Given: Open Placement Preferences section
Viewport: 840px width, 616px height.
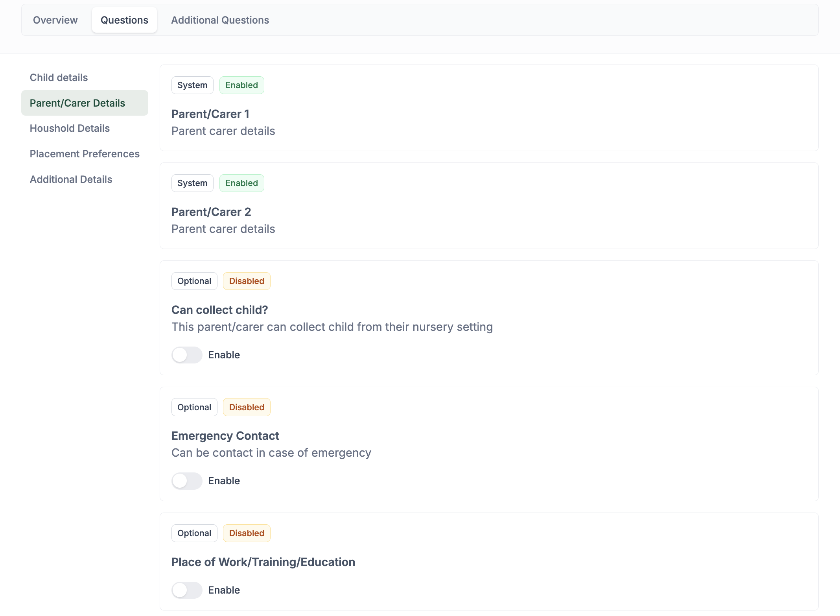Looking at the screenshot, I should 85,154.
